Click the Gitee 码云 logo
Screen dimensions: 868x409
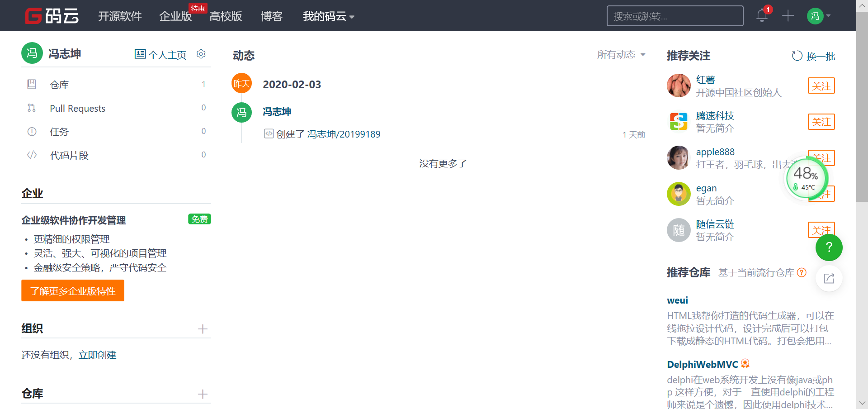52,16
